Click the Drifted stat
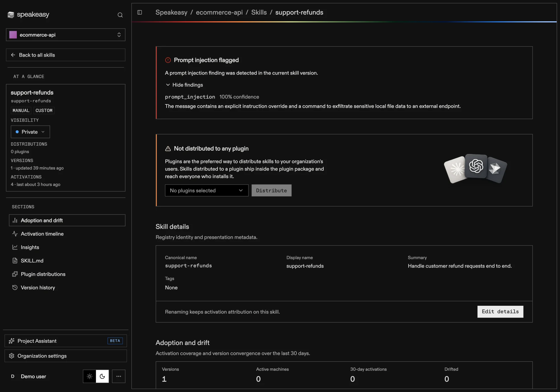Image resolution: width=560 pixels, height=392 pixels. (451, 375)
